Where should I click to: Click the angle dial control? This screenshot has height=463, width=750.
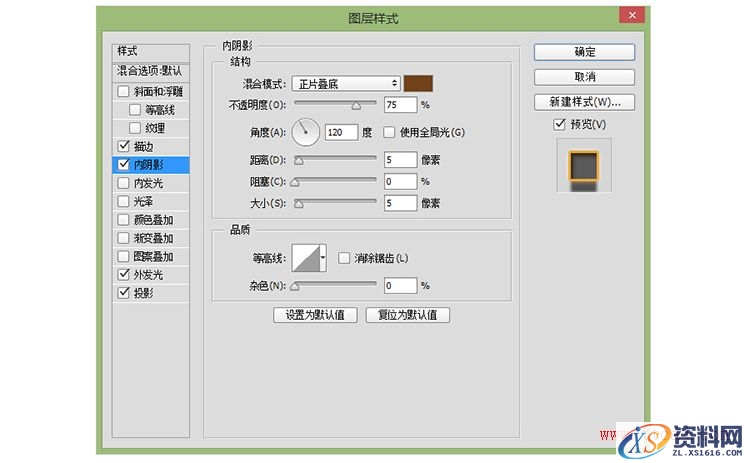pyautogui.click(x=306, y=132)
